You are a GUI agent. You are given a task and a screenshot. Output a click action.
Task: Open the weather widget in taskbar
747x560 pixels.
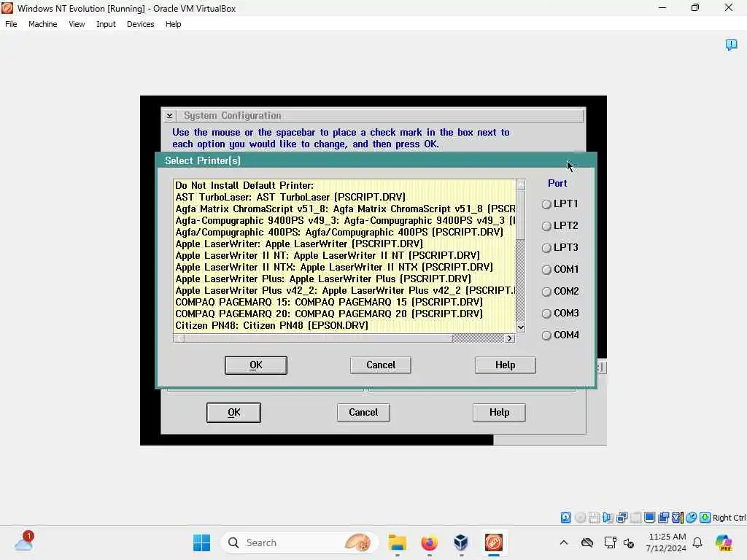[24, 542]
